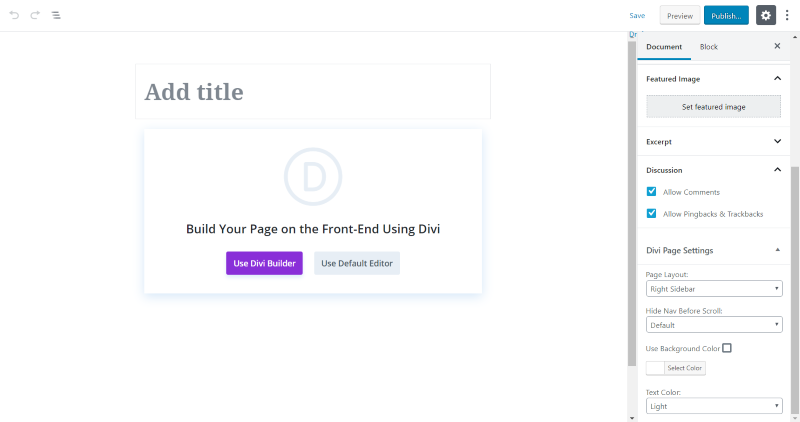Click the Divi D logo circle
The image size is (800, 422).
(313, 177)
